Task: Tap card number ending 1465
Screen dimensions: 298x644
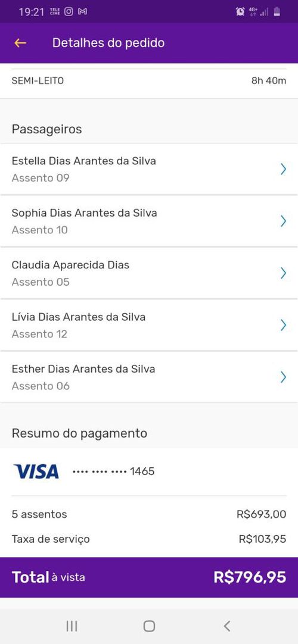Action: click(x=113, y=471)
